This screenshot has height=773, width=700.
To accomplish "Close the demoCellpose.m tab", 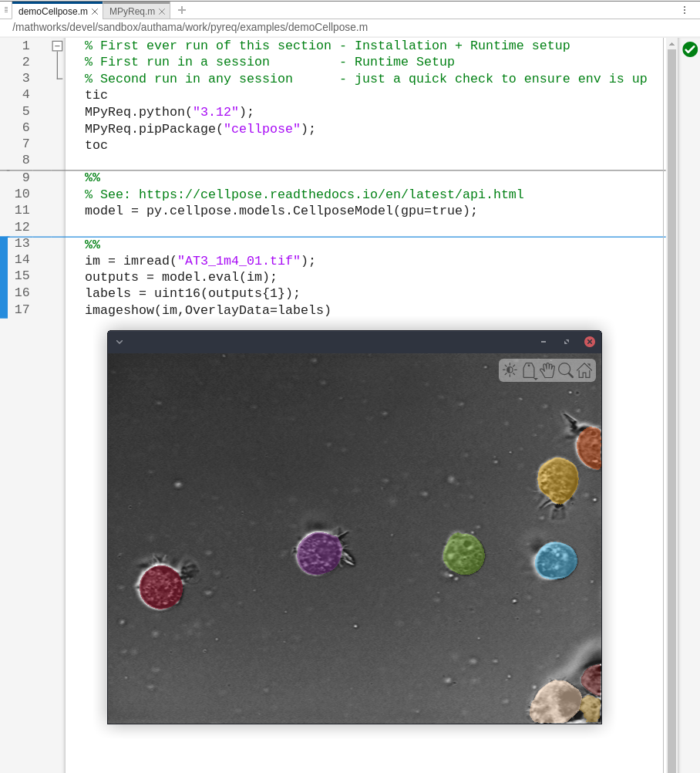I will pos(95,12).
